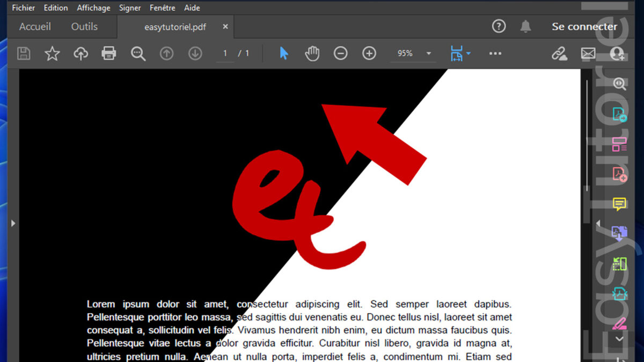Zoom out with minus icon
The height and width of the screenshot is (362, 644).
[340, 53]
